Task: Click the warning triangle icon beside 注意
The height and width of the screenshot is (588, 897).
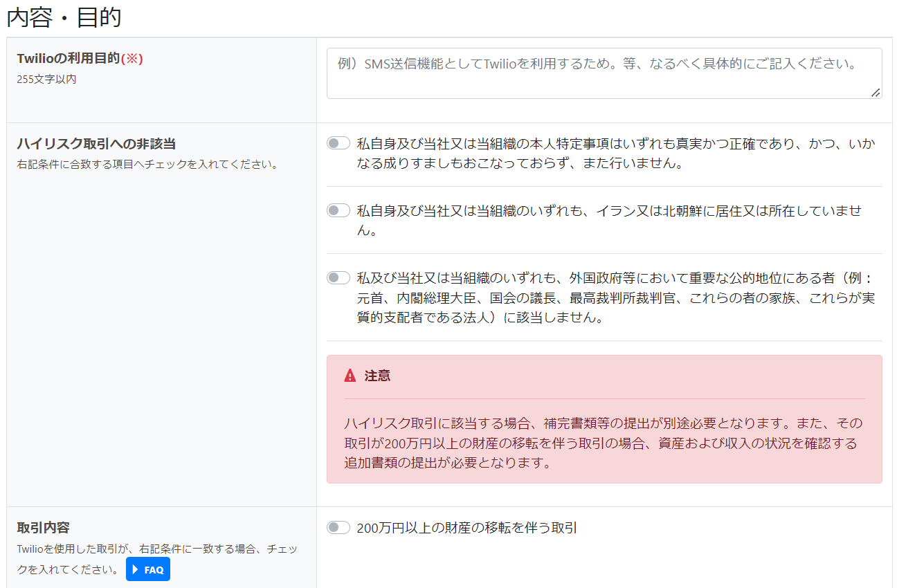Action: (350, 376)
